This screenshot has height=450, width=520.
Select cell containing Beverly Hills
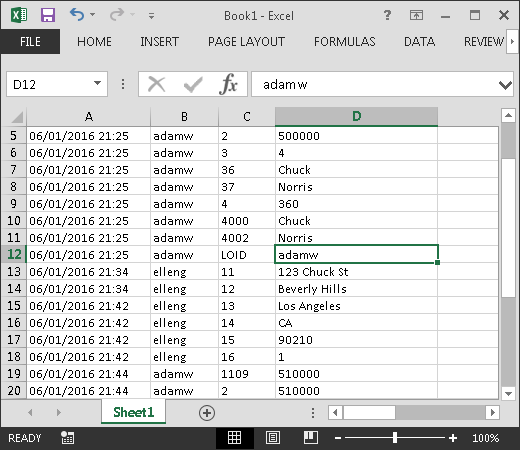point(356,289)
